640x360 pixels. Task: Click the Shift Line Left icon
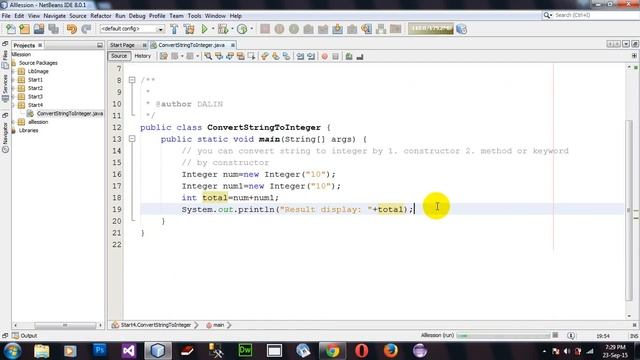[x=300, y=56]
